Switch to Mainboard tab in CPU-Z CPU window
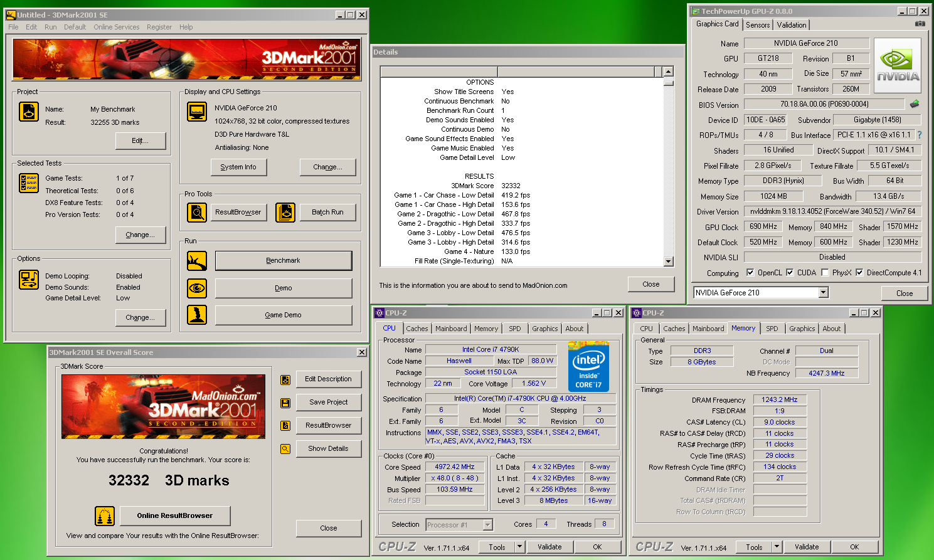Screen dimensions: 934x560 [x=451, y=329]
